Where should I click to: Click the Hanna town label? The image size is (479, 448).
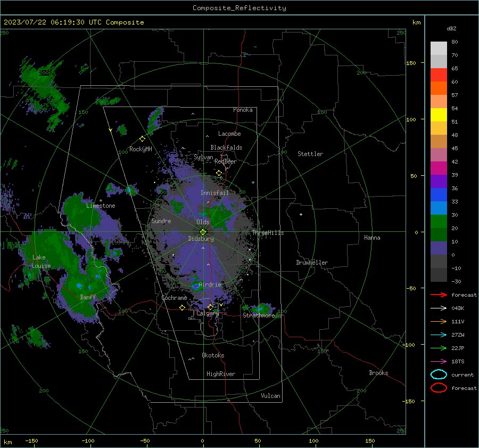[x=372, y=238]
